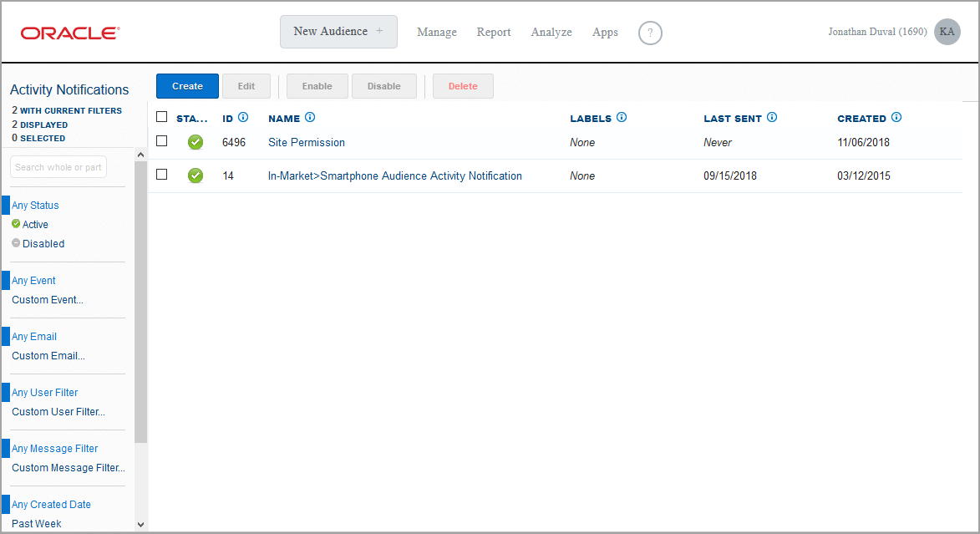
Task: Click the Disable button
Action: pyautogui.click(x=384, y=86)
